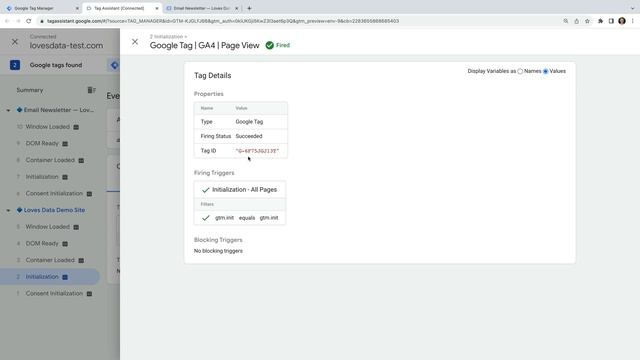Click message icon beside DOM Ready 4
Screen dimensions: 640x360
tap(65, 244)
